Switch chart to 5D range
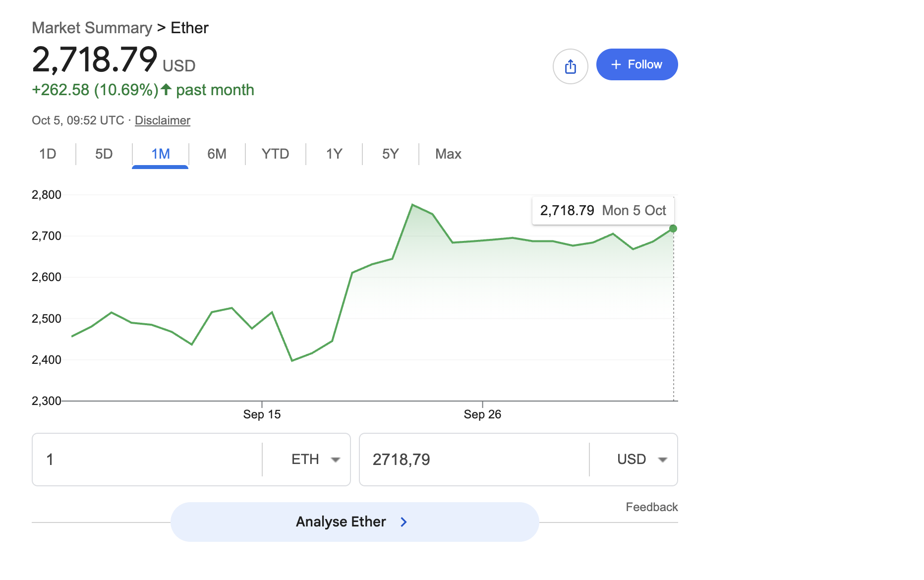 104,154
